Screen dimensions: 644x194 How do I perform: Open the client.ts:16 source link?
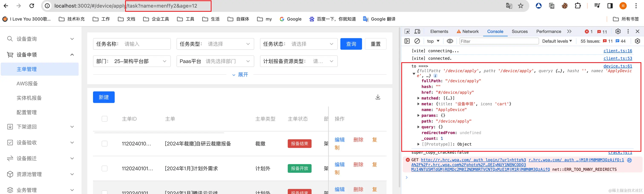coord(618,51)
